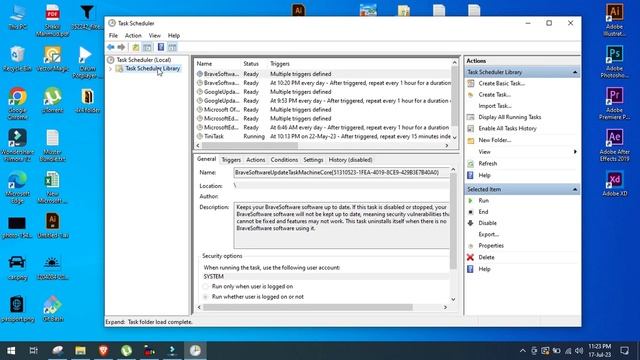This screenshot has width=640, height=360.
Task: Click Export... under Selected Item
Action: tap(489, 235)
